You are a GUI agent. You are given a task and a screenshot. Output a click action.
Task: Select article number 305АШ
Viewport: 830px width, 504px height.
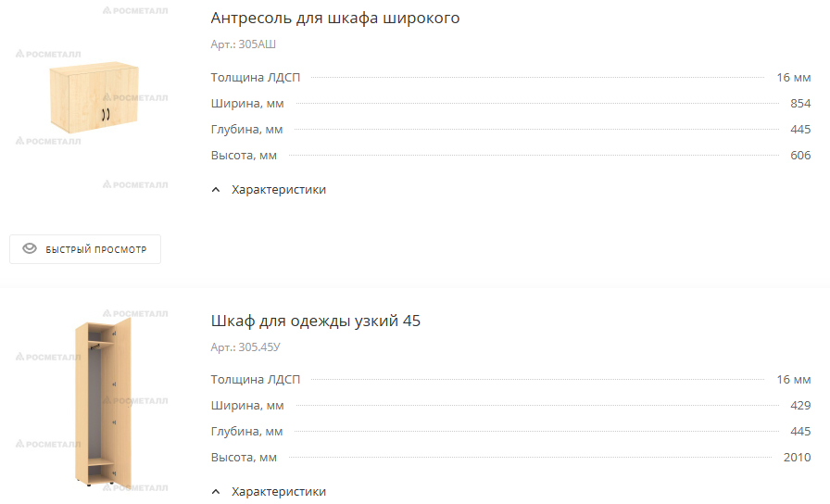point(258,44)
